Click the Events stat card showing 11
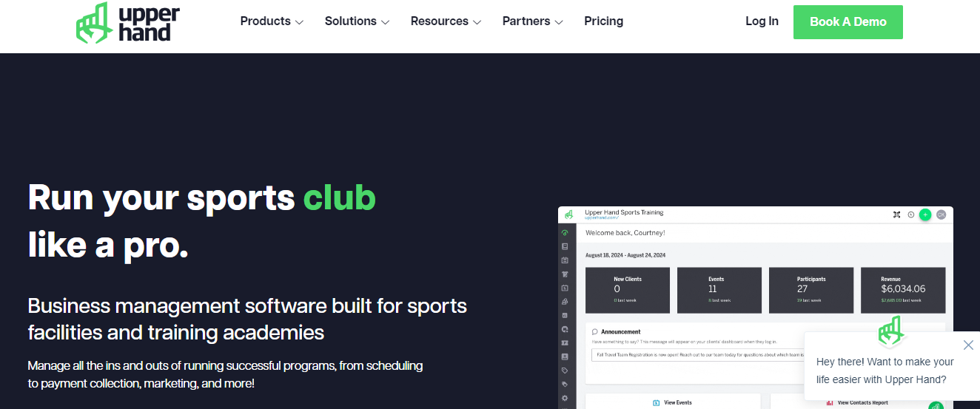980x409 pixels. coord(719,290)
